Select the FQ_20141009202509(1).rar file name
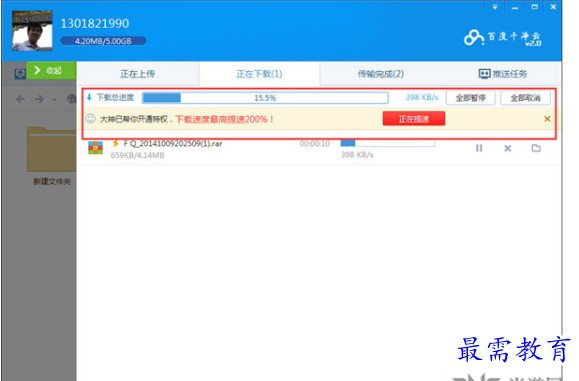 pyautogui.click(x=173, y=144)
